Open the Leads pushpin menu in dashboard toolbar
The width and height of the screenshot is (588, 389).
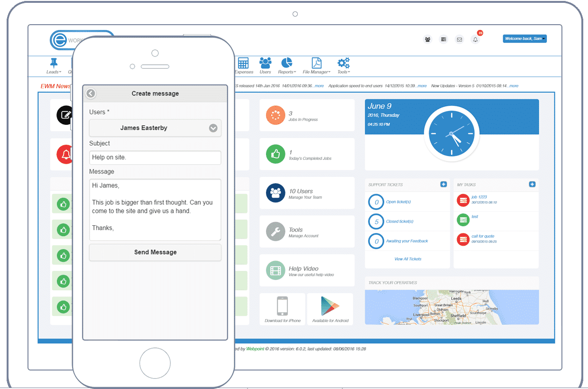tap(54, 63)
